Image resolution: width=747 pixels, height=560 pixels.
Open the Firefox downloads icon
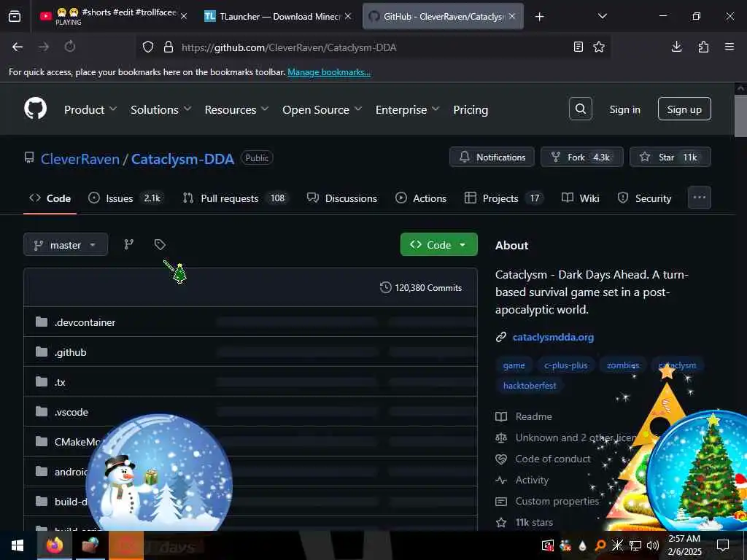[x=676, y=47]
